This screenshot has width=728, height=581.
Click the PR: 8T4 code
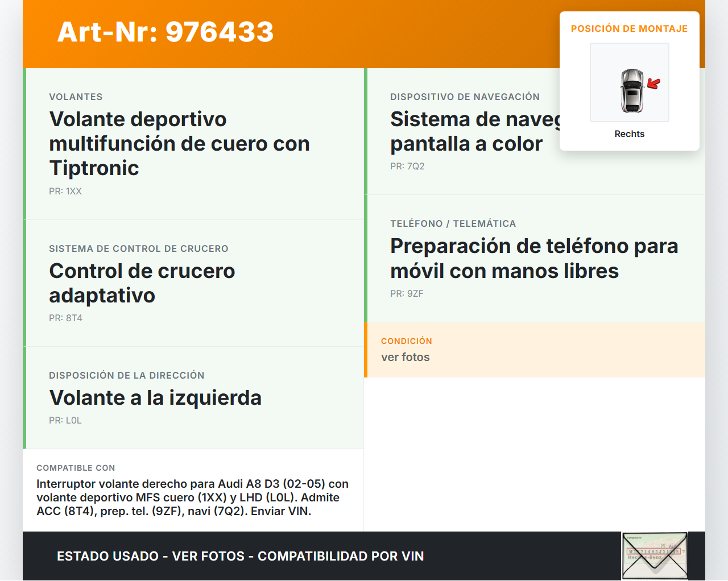[x=65, y=318]
